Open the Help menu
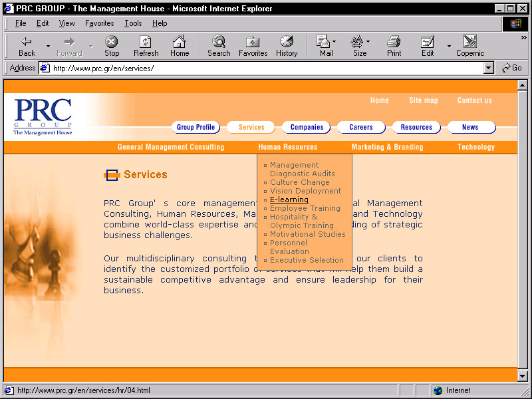Image resolution: width=532 pixels, height=399 pixels. (160, 23)
